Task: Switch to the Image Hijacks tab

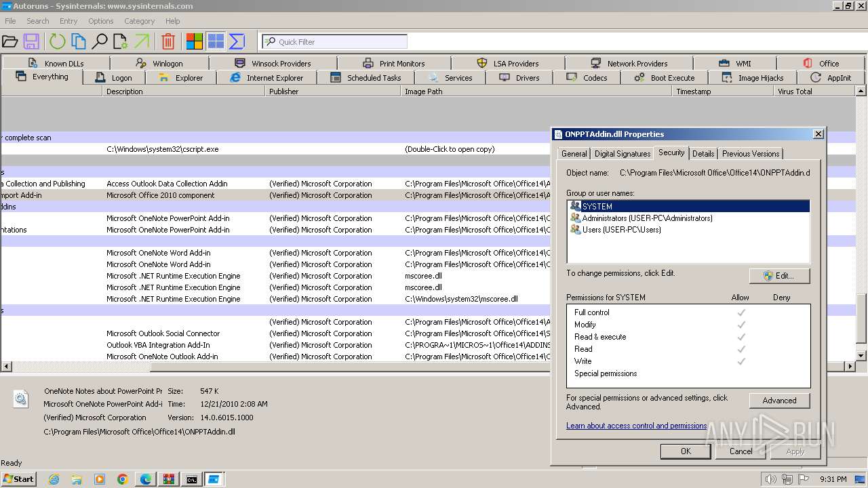Action: tap(753, 78)
